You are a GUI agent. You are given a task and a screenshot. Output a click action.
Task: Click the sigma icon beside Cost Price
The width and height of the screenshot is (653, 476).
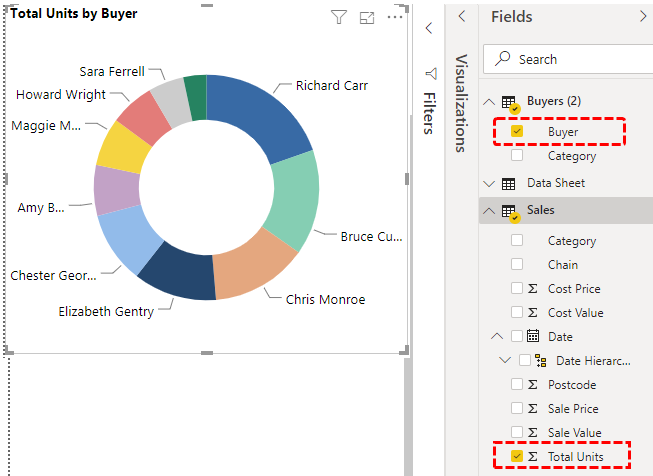coord(533,289)
